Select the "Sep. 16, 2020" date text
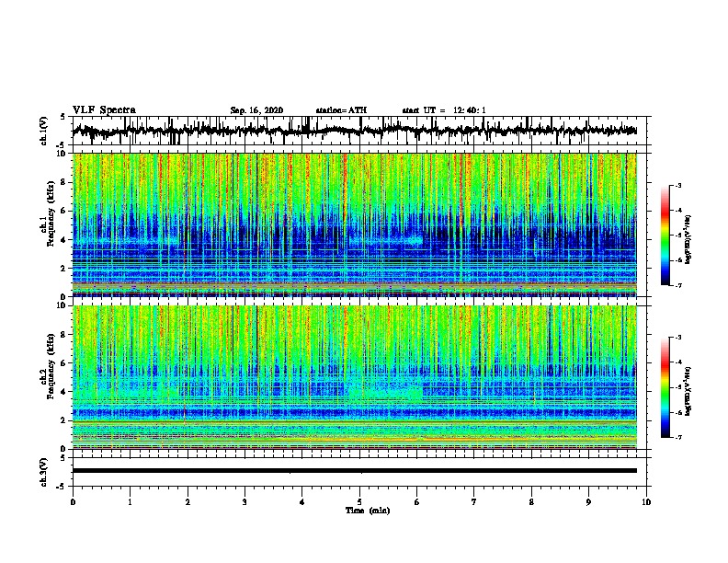The height and width of the screenshot is (563, 728). (256, 110)
